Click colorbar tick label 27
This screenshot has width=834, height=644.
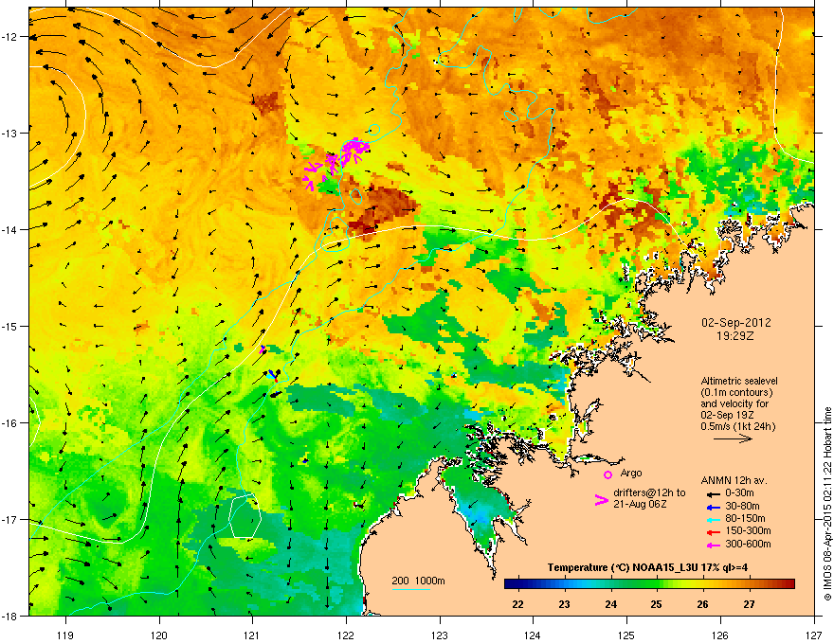[x=749, y=604]
